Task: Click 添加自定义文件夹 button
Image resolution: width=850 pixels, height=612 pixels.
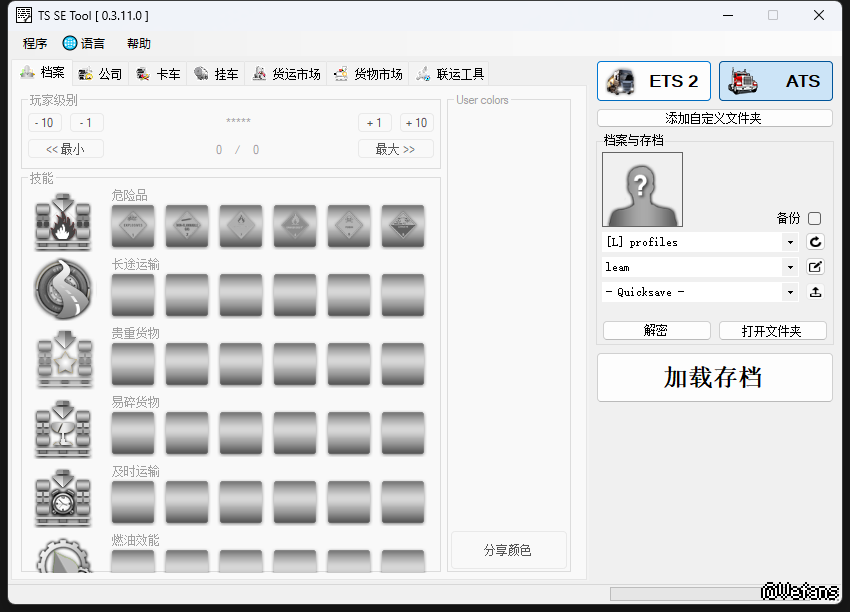Action: 714,118
